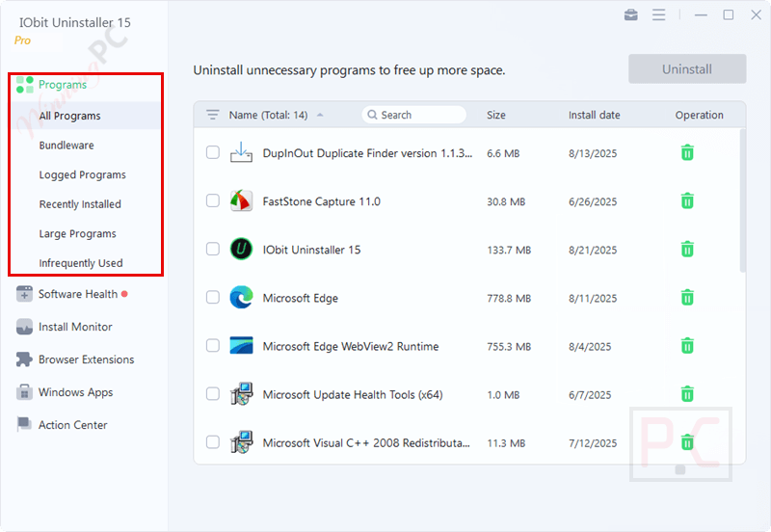The width and height of the screenshot is (771, 532).
Task: Sort by the Size column header
Action: click(496, 115)
